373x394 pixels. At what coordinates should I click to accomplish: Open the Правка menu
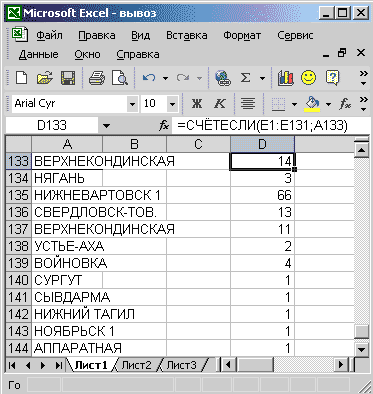[x=97, y=35]
